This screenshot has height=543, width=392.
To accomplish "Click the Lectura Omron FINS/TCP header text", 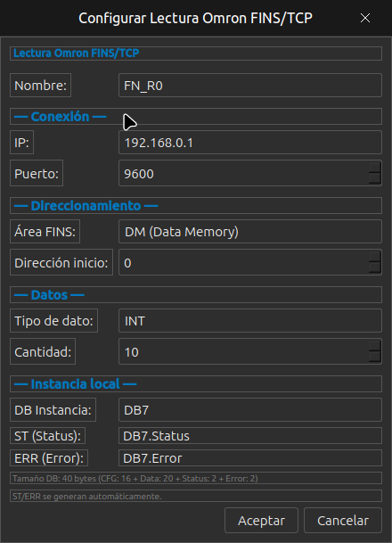I will (76, 53).
